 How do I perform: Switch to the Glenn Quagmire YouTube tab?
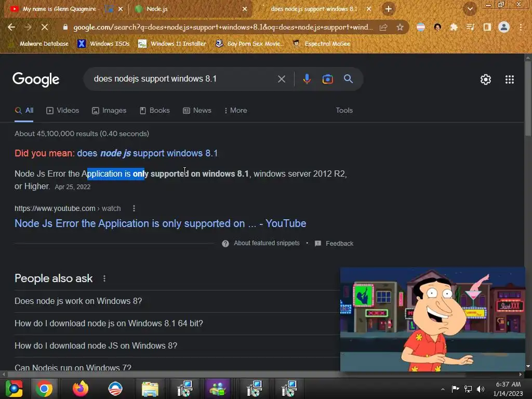[x=59, y=9]
